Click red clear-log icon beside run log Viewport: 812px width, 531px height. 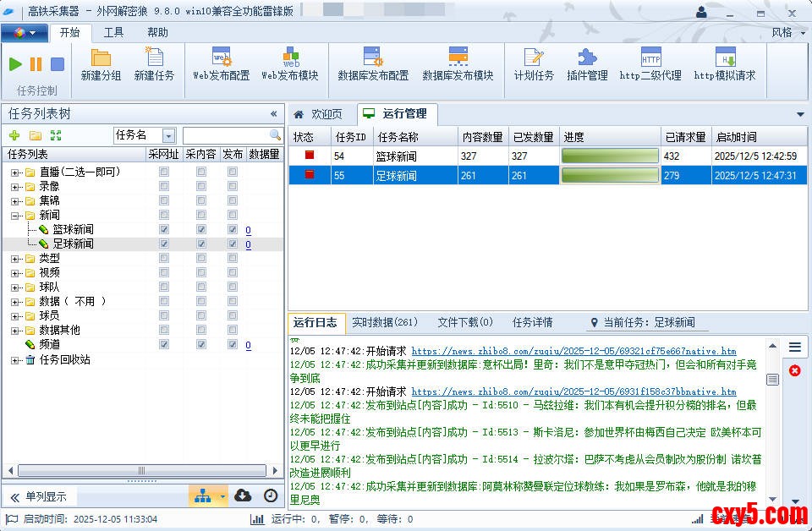(794, 371)
